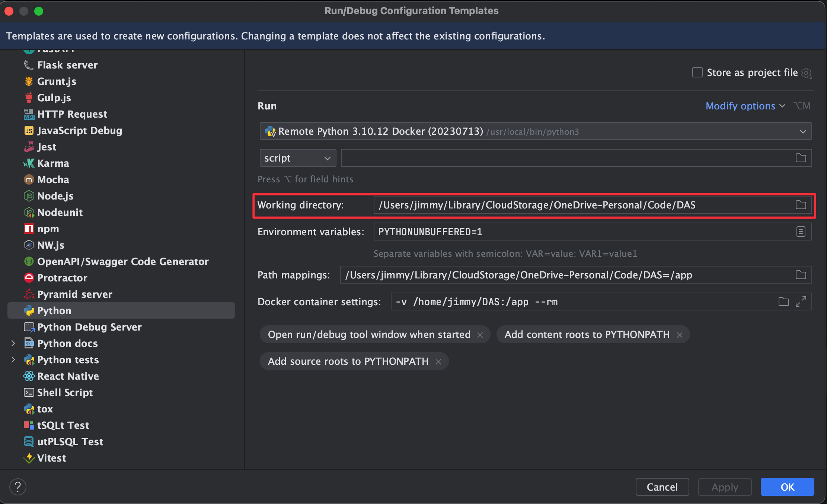Open the script type dropdown
Image resolution: width=827 pixels, height=504 pixels.
[298, 158]
